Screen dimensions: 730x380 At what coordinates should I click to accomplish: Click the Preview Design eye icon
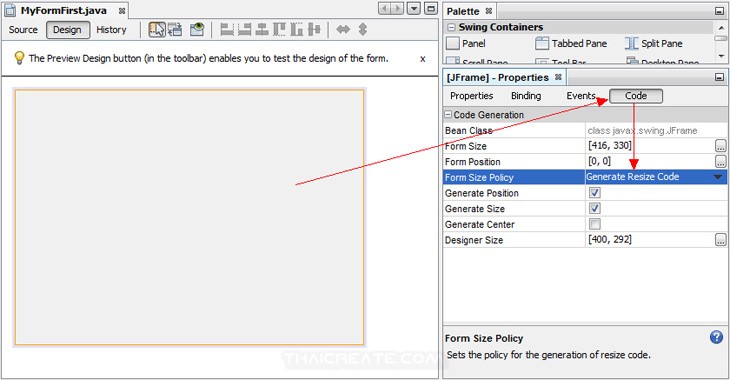pos(197,30)
